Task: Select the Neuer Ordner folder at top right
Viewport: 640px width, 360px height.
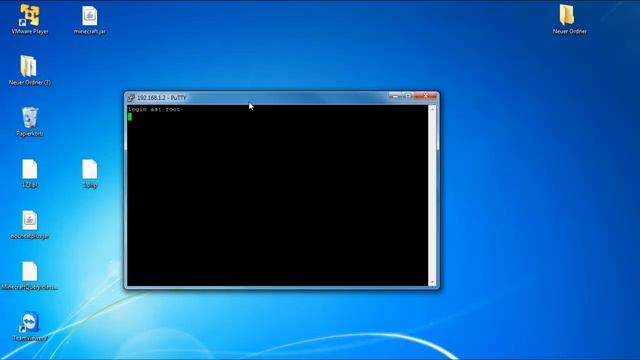Action: coord(569,19)
